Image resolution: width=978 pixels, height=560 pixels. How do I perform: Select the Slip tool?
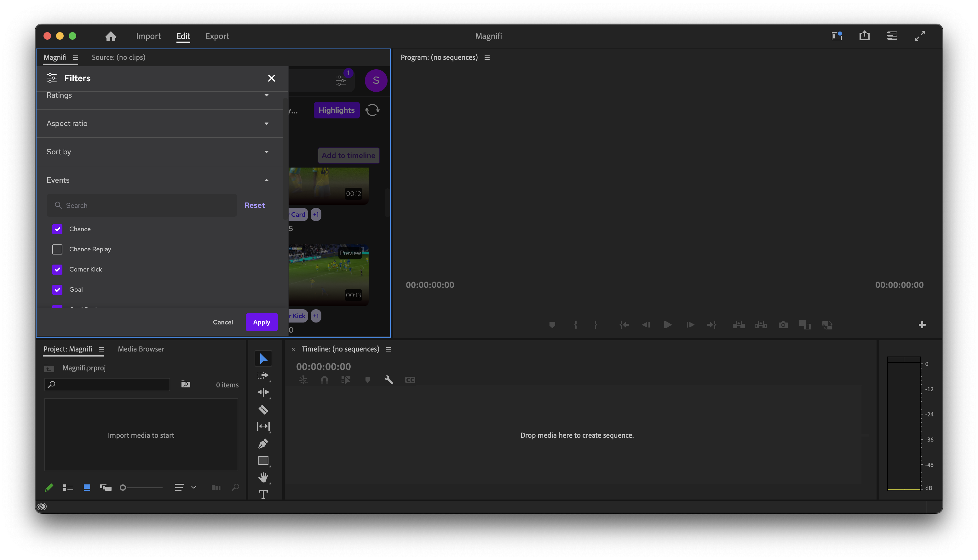[x=263, y=426]
